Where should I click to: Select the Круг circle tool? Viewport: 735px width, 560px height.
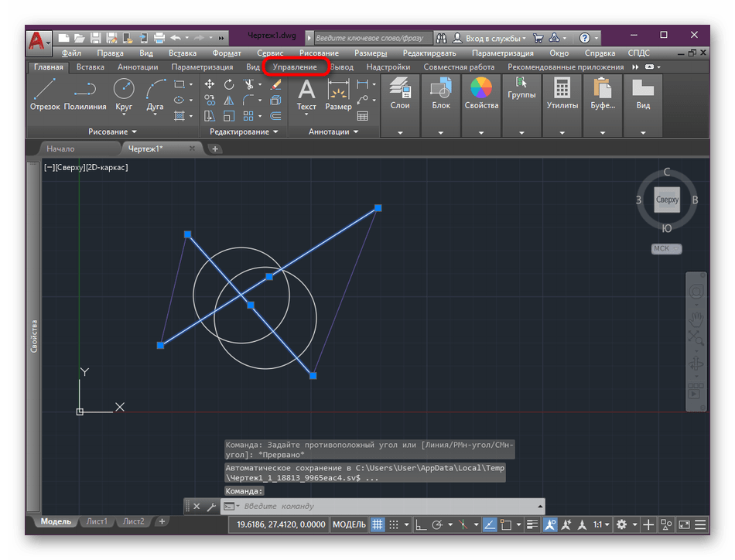pyautogui.click(x=124, y=94)
